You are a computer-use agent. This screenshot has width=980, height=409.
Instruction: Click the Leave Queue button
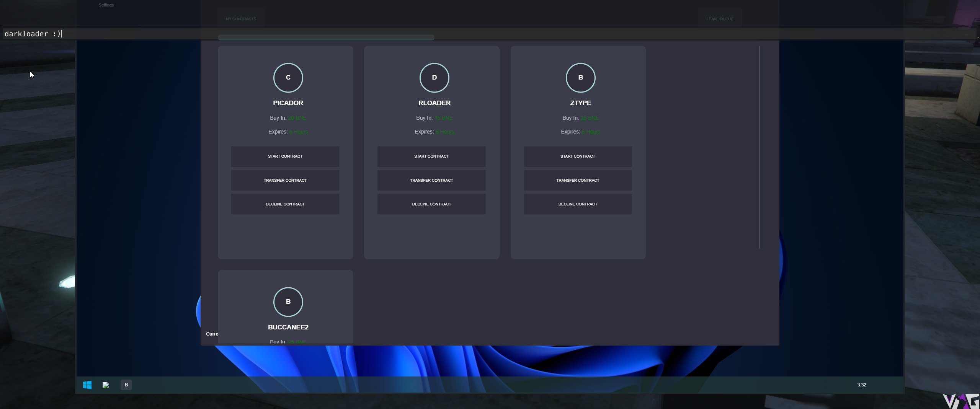pos(720,19)
